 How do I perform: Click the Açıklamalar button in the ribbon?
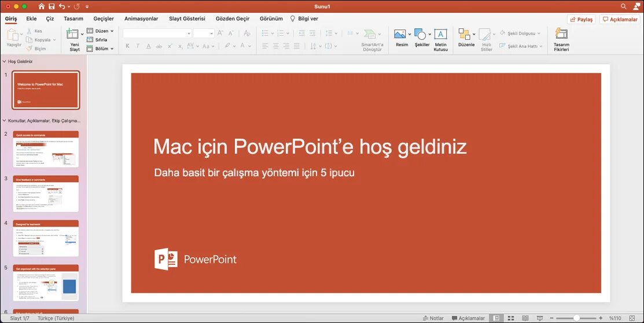point(620,19)
